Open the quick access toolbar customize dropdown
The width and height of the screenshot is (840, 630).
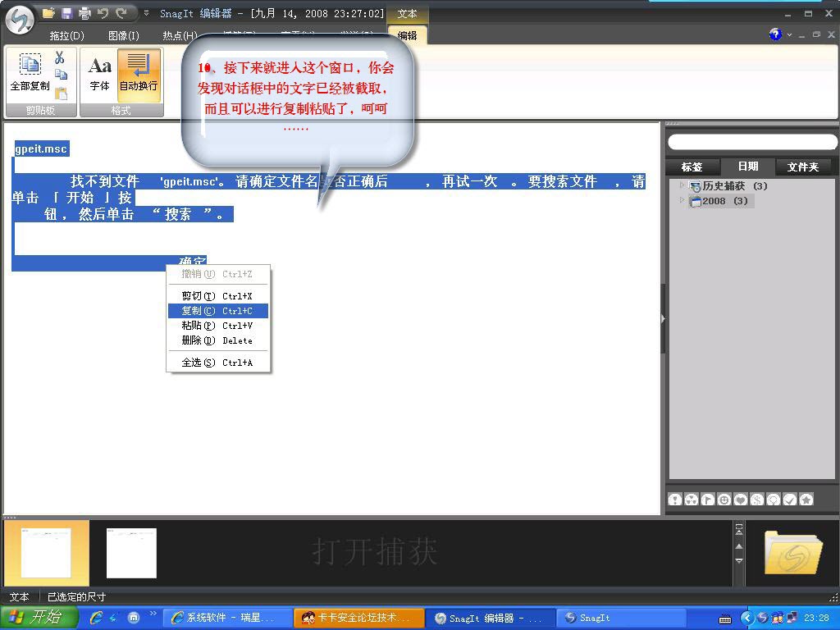pyautogui.click(x=146, y=13)
